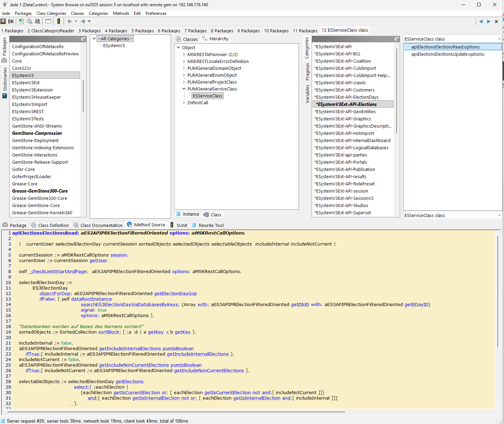Image resolution: width=504 pixels, height=424 pixels.
Task: Select the Variables vertical side tab
Action: (x=307, y=94)
